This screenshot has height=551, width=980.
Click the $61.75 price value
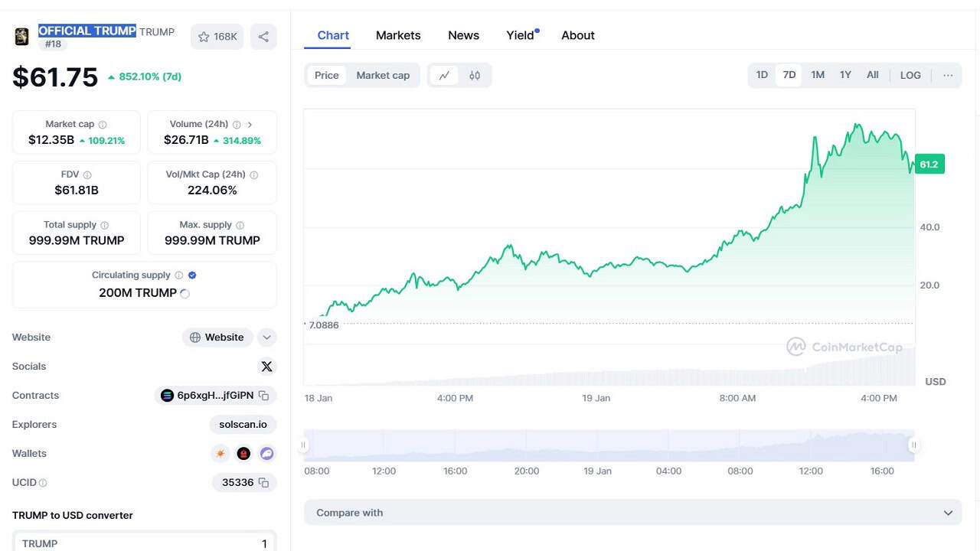(x=55, y=77)
